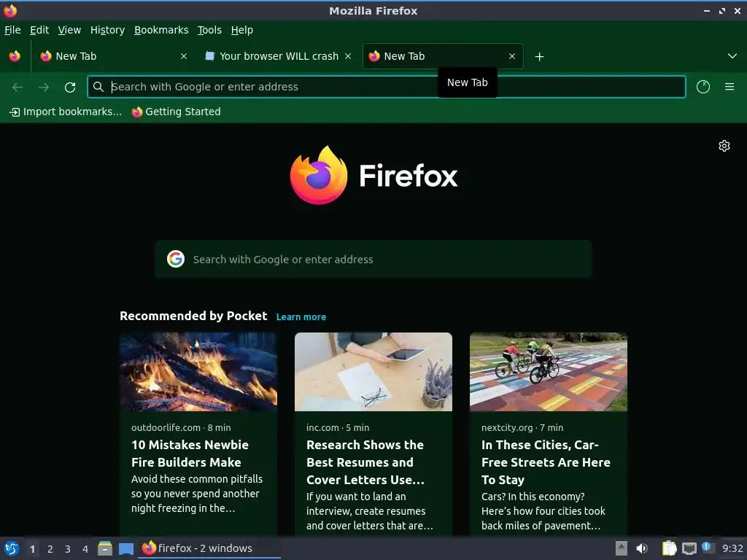Focus the address bar input
This screenshot has height=560, width=747.
coord(387,87)
